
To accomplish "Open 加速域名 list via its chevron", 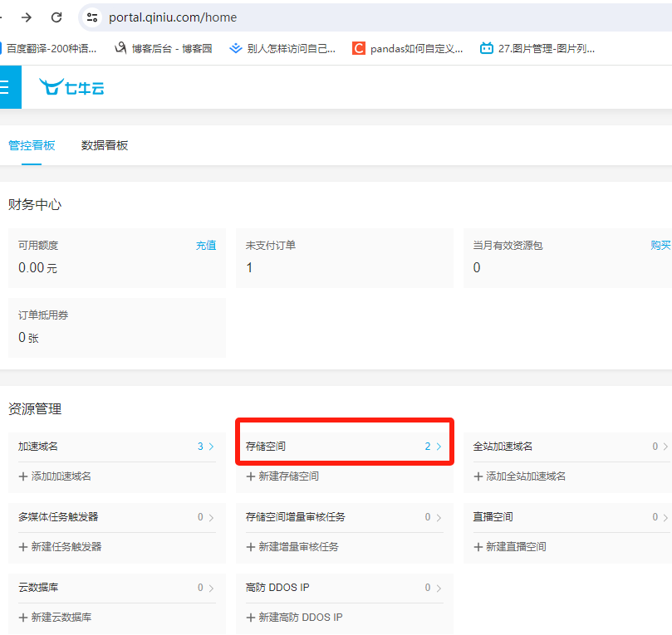I will point(211,447).
